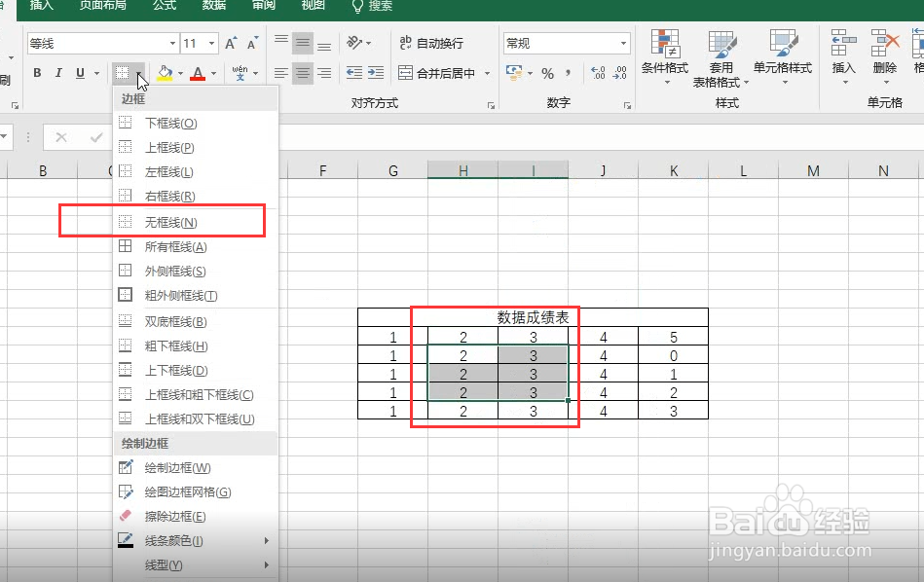This screenshot has height=582, width=924.
Task: Align text right
Action: point(324,73)
